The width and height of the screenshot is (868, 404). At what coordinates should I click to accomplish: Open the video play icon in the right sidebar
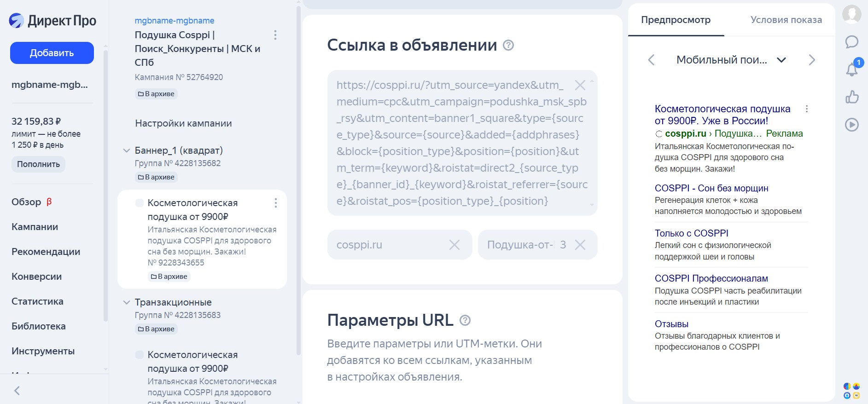pyautogui.click(x=852, y=125)
